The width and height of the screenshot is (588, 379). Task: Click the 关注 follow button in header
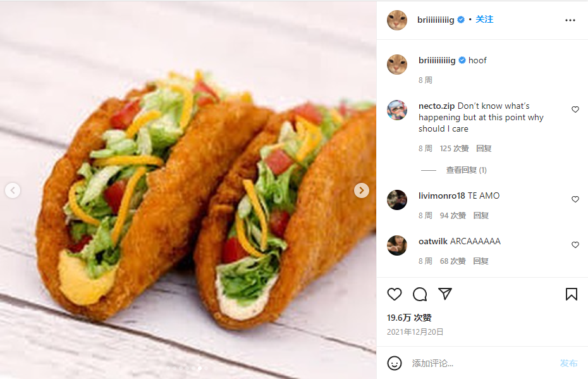tap(484, 20)
